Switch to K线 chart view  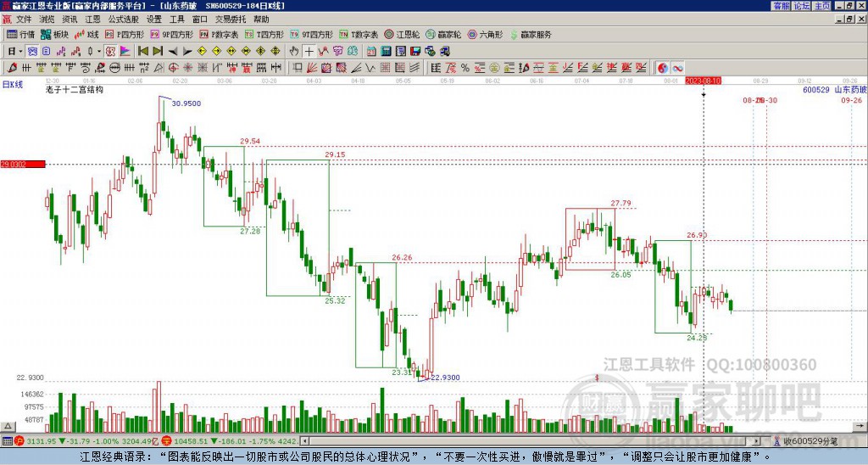(86, 34)
